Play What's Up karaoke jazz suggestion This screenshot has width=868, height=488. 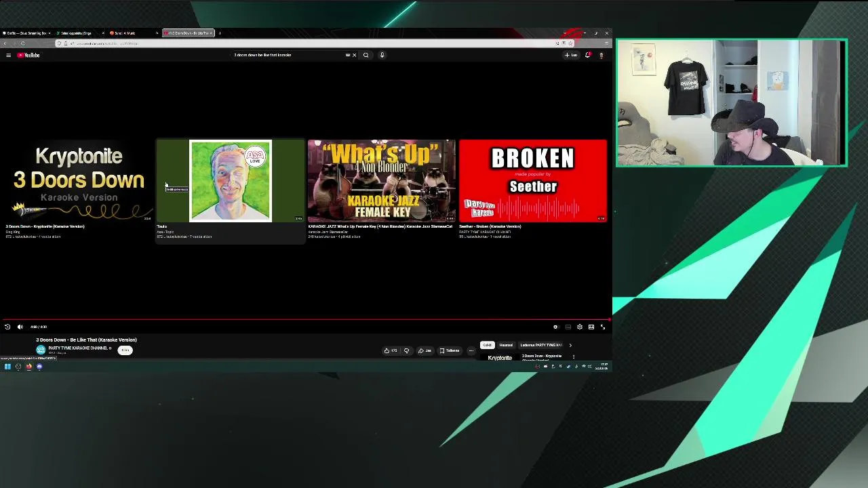tap(382, 181)
